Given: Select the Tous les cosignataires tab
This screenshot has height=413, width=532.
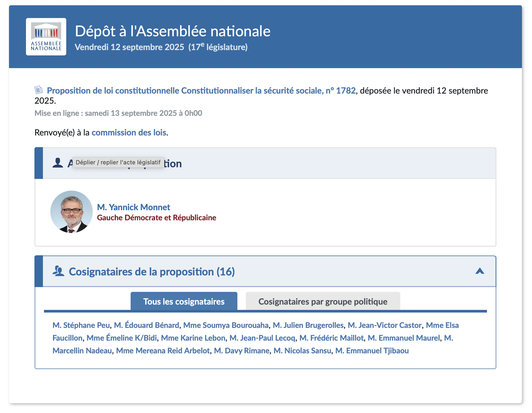Looking at the screenshot, I should tap(184, 301).
